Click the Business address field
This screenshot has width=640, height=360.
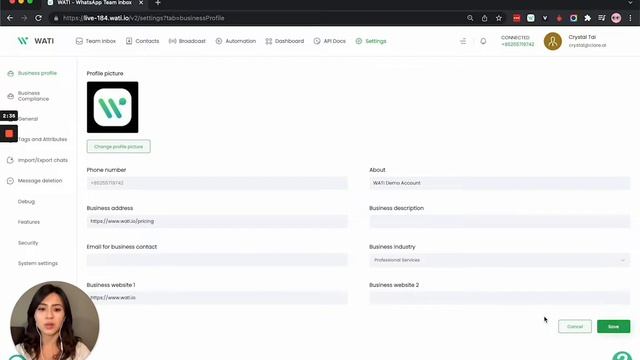tap(217, 221)
